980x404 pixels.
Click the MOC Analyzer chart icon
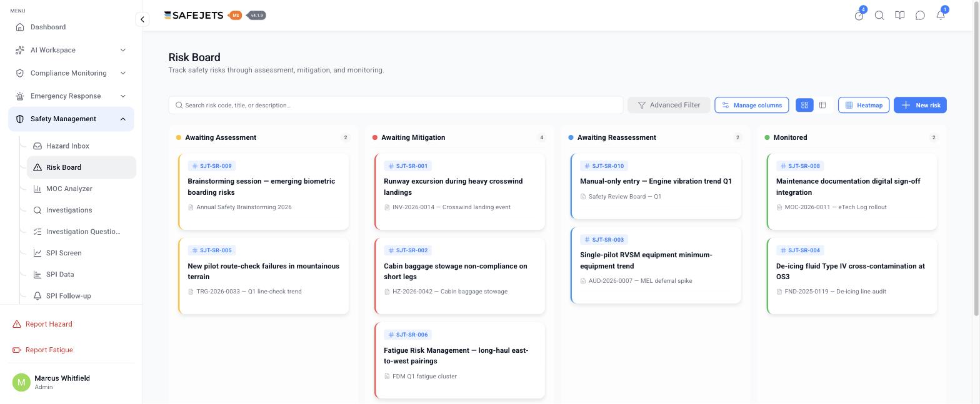[37, 189]
